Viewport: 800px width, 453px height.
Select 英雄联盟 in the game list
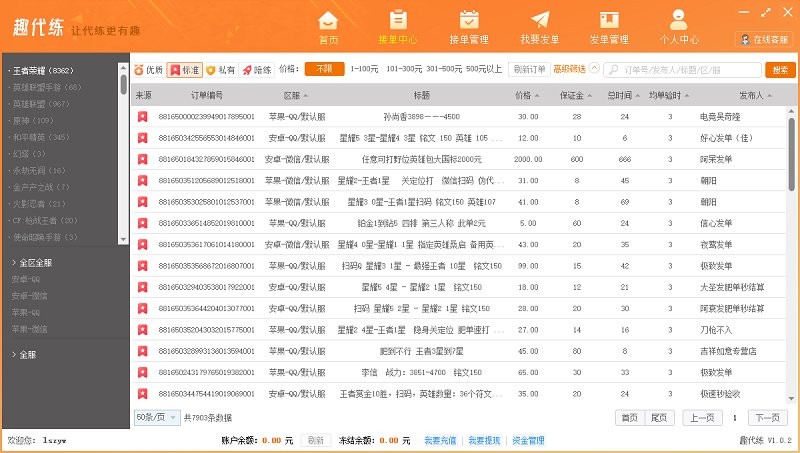point(40,103)
